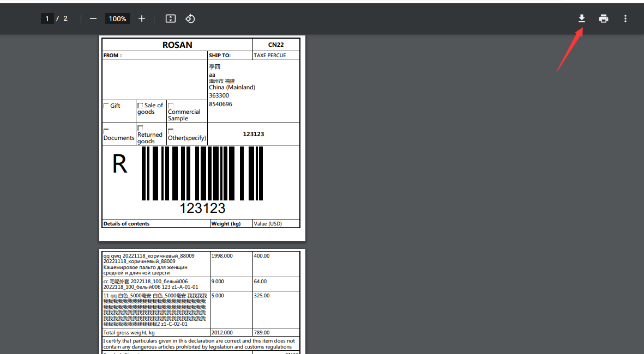644x354 pixels.
Task: Click the page number field
Action: 47,19
